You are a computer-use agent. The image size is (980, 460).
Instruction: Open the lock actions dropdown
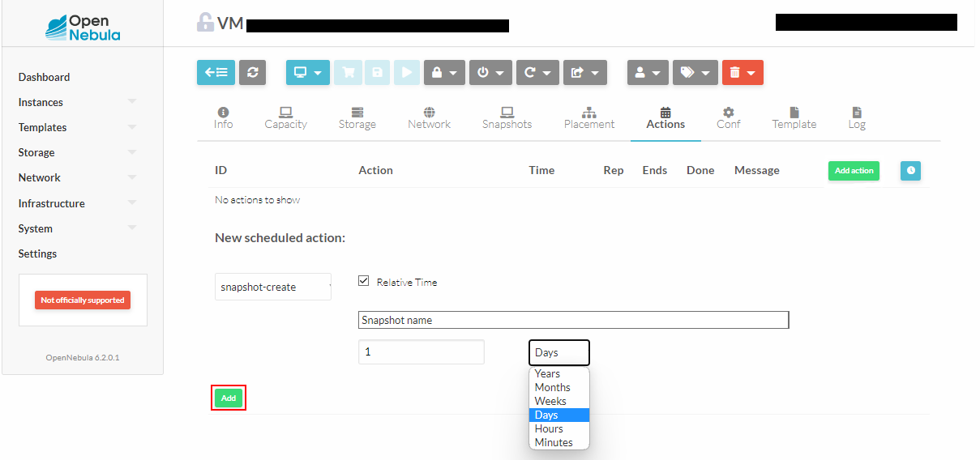coord(444,72)
